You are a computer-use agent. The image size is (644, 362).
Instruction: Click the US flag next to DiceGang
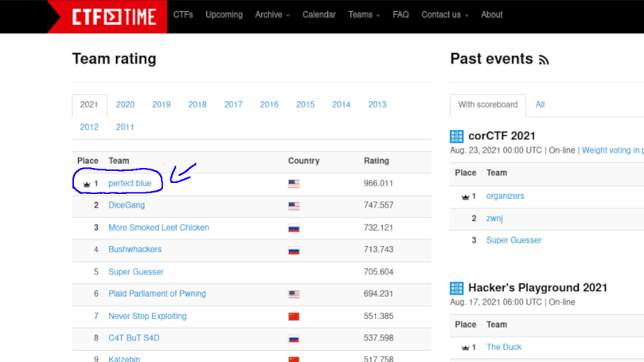(294, 205)
